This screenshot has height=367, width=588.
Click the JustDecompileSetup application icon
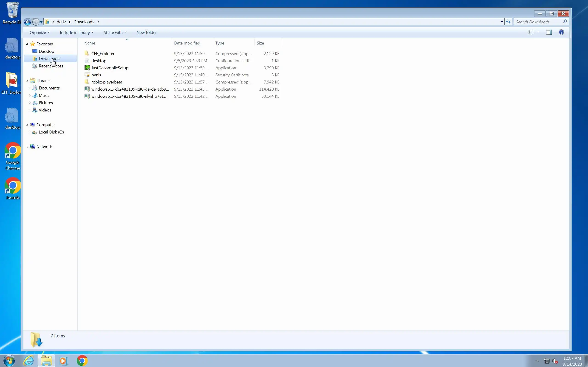[87, 68]
